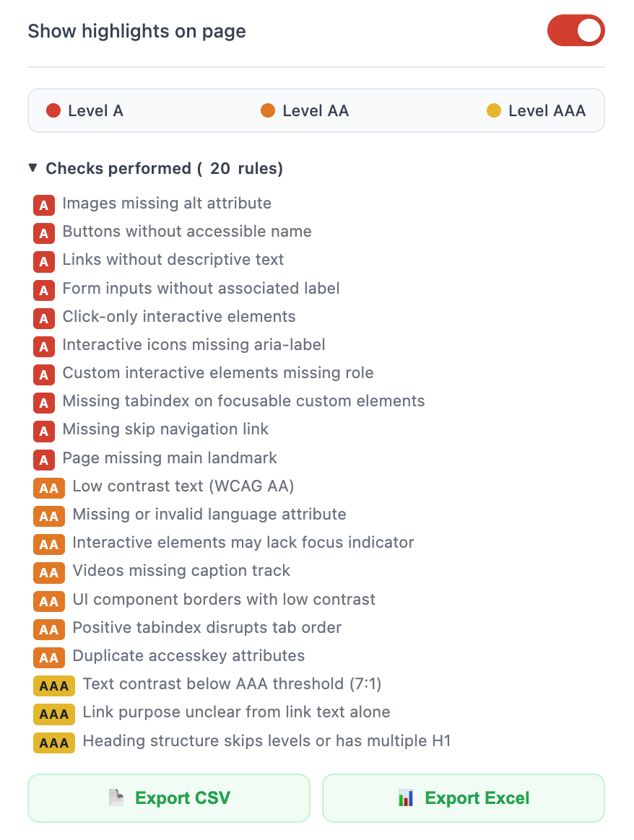Image resolution: width=634 pixels, height=840 pixels.
Task: Click the Export CSV button
Action: pyautogui.click(x=168, y=797)
